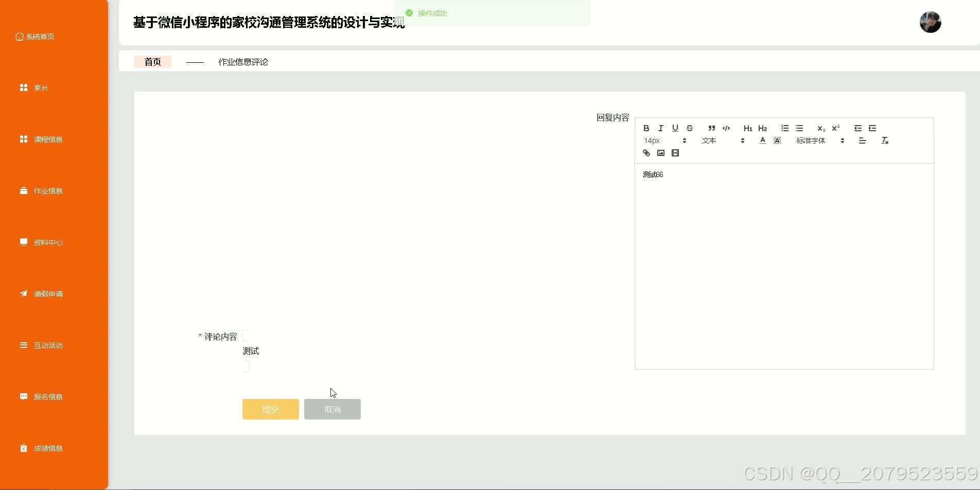Insert a hyperlink with link icon
The width and height of the screenshot is (980, 490).
click(646, 153)
